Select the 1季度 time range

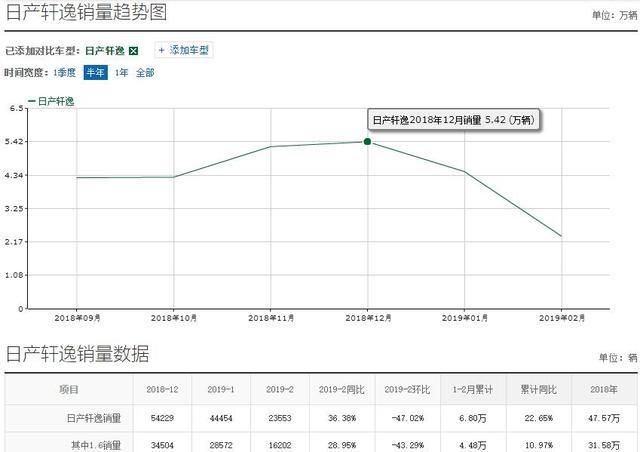(64, 73)
